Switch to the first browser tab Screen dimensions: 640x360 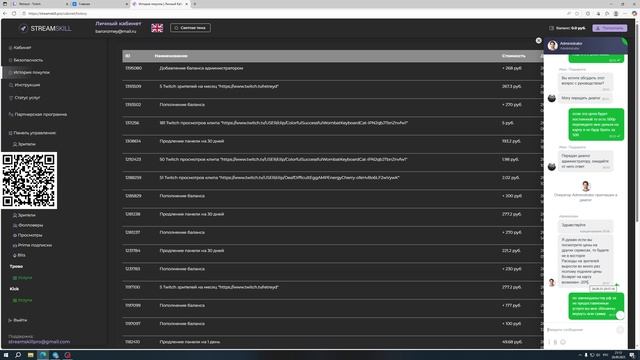coord(39,4)
